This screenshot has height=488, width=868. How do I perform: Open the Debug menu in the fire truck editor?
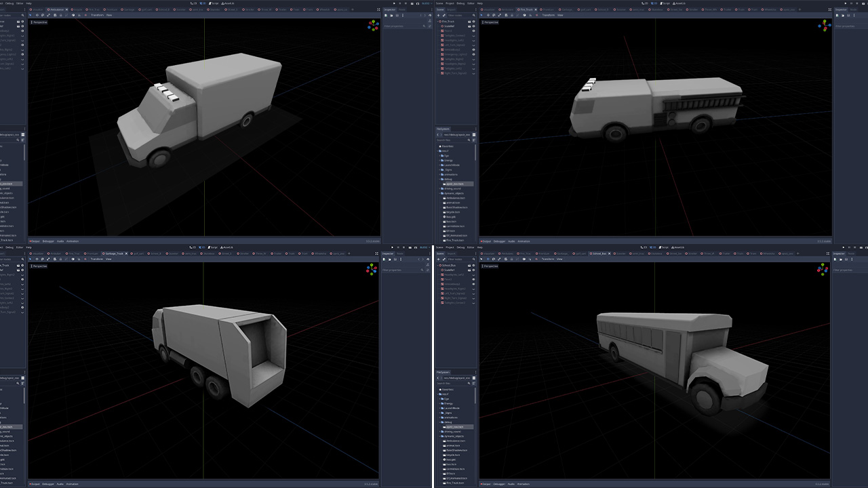[460, 3]
